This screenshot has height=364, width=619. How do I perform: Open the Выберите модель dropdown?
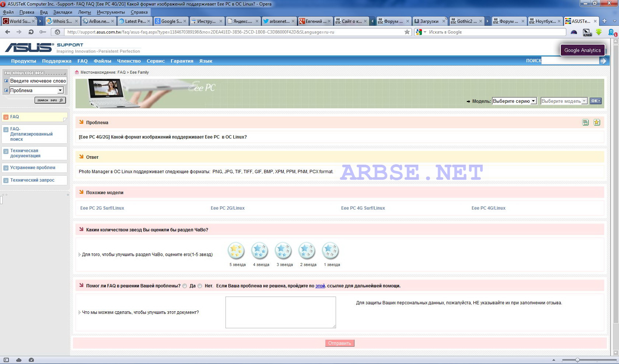click(x=564, y=101)
